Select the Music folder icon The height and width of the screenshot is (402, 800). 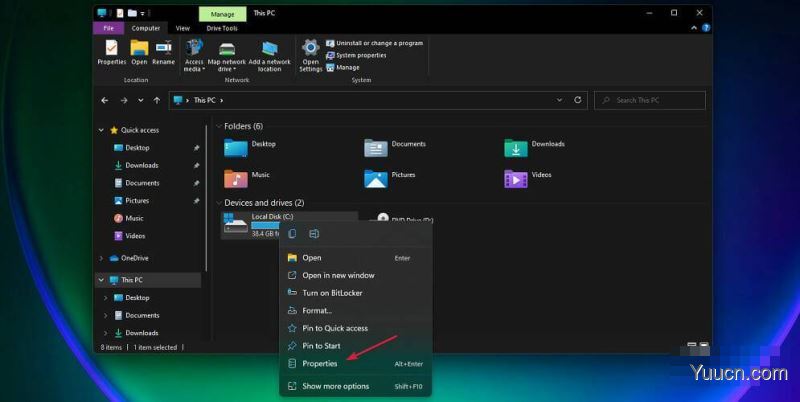(236, 179)
